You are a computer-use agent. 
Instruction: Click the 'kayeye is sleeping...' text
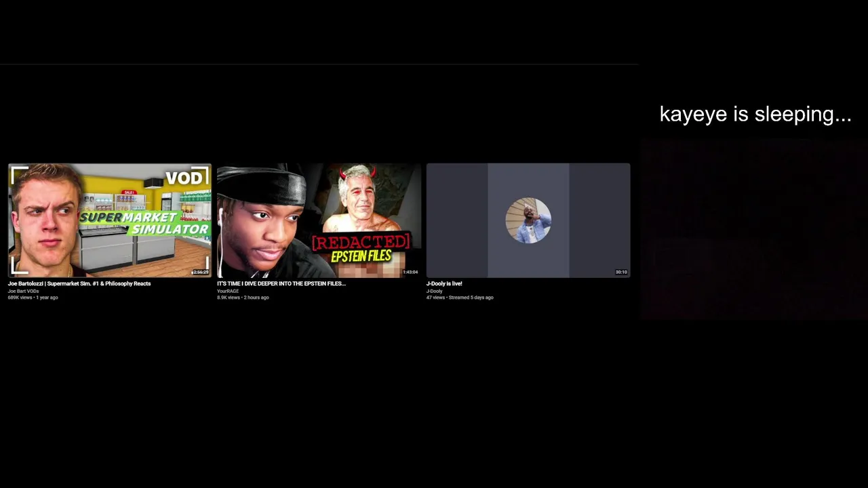coord(755,114)
